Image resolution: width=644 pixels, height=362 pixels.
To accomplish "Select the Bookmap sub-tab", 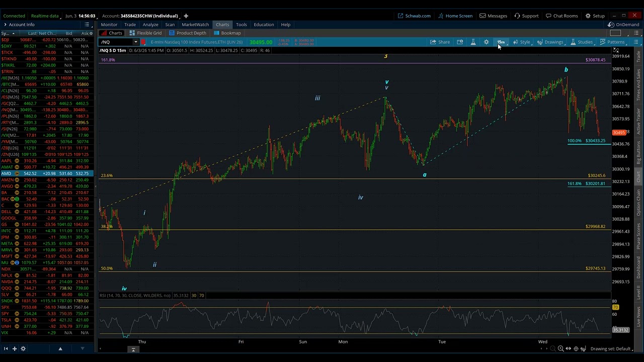I will (227, 33).
